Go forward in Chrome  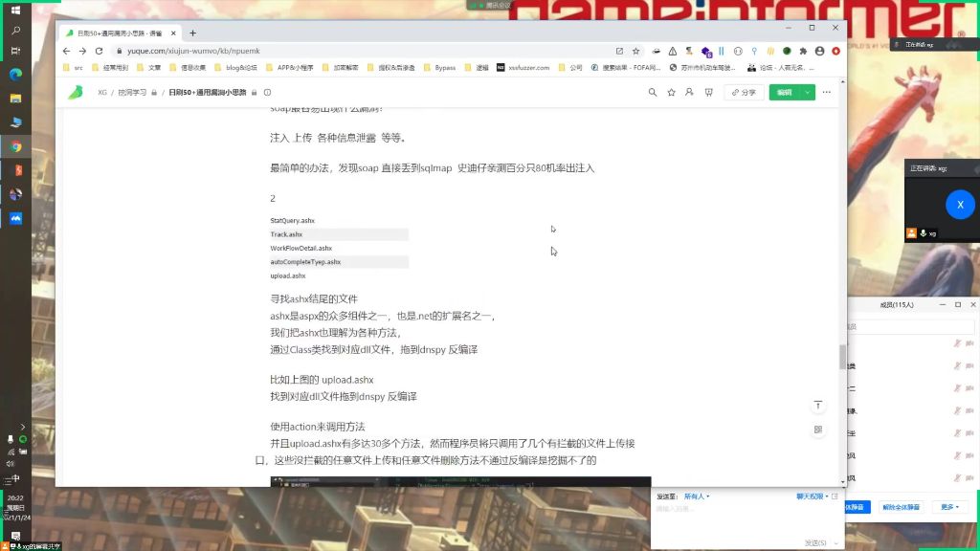(x=82, y=51)
